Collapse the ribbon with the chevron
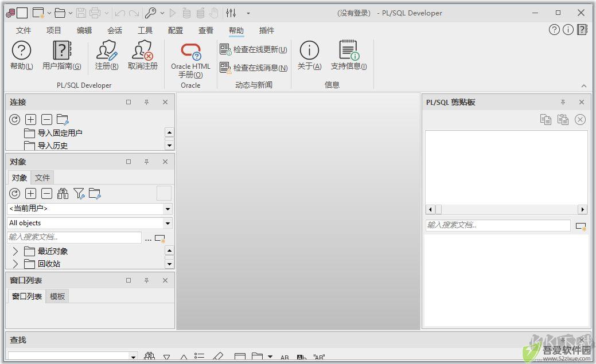This screenshot has height=364, width=596. point(584,86)
